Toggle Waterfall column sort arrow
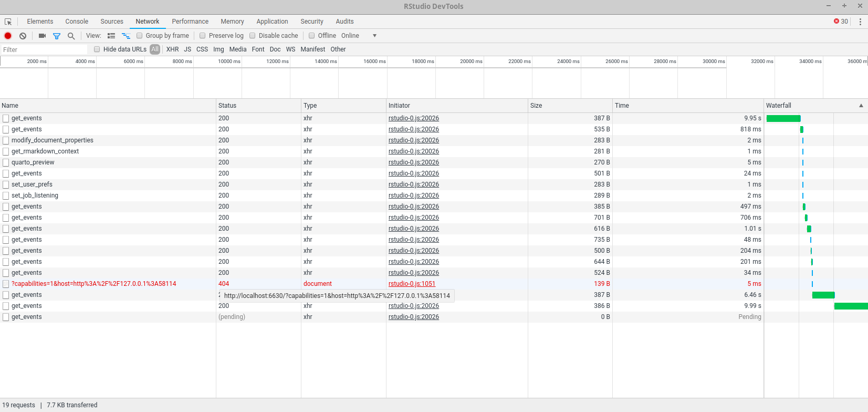This screenshot has height=412, width=868. point(861,106)
